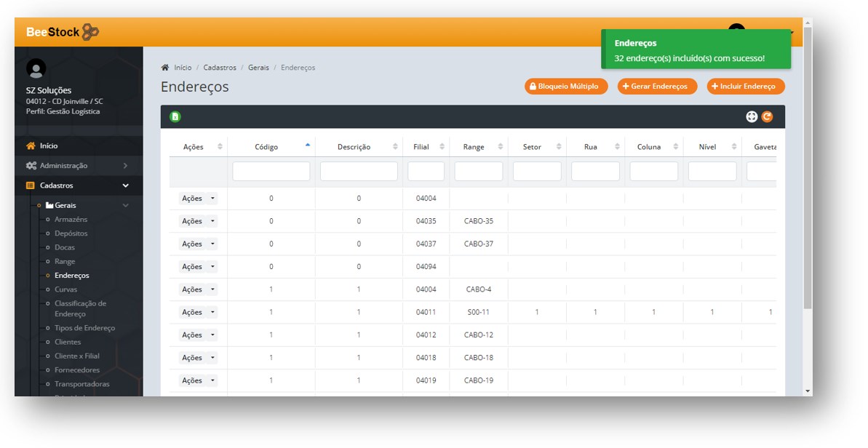Click the orange refresh table icon
The height and width of the screenshot is (448, 868).
point(767,116)
